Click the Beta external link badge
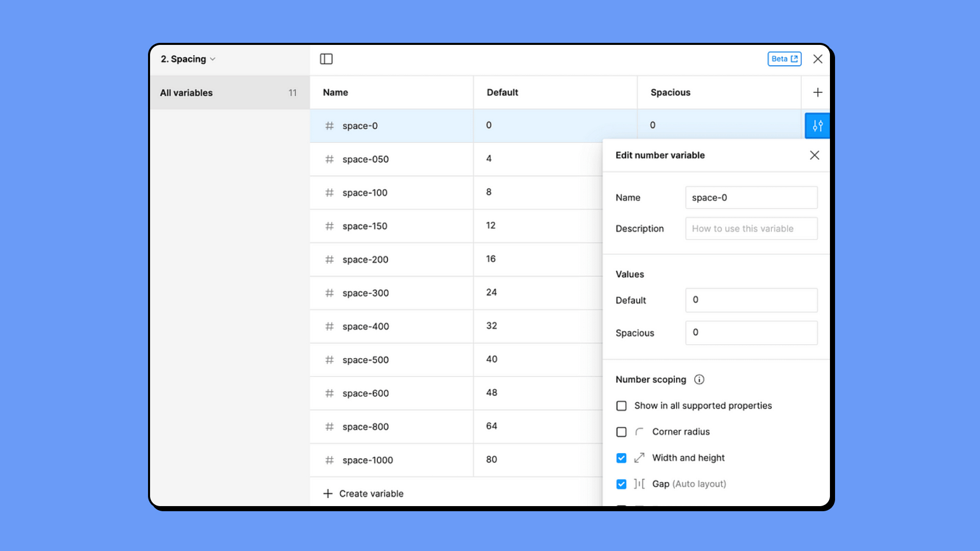Image resolution: width=980 pixels, height=551 pixels. (784, 59)
